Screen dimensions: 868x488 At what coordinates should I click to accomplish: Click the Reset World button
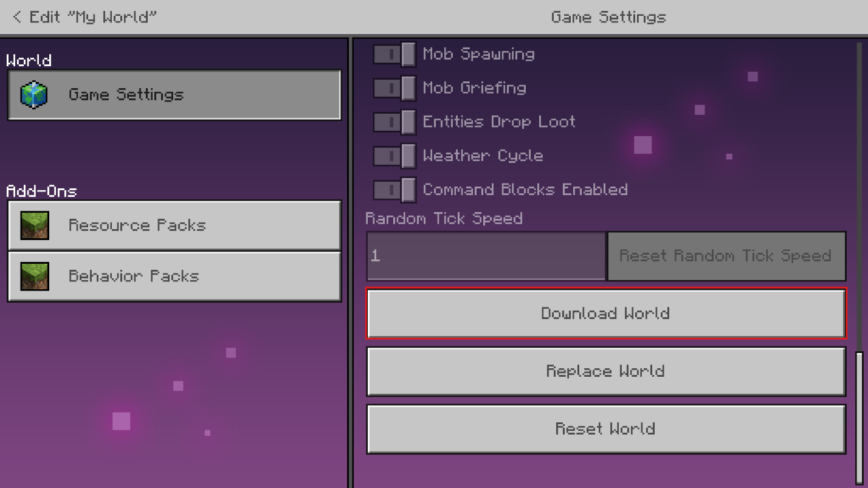[606, 428]
